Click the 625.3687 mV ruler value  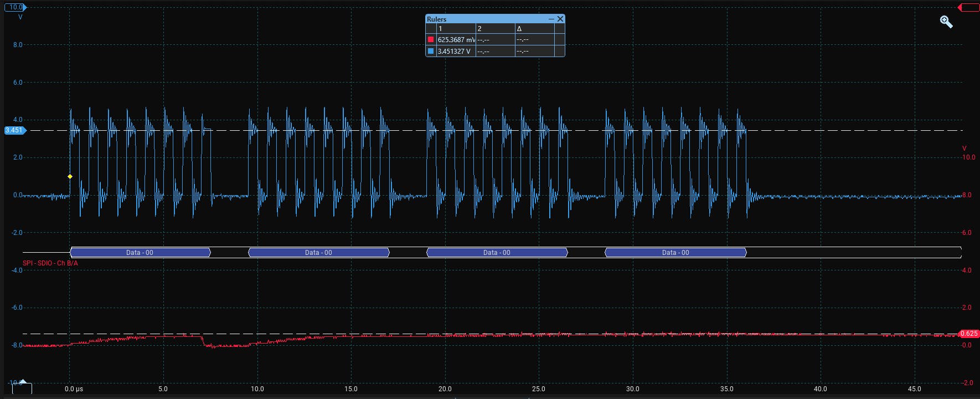point(456,40)
